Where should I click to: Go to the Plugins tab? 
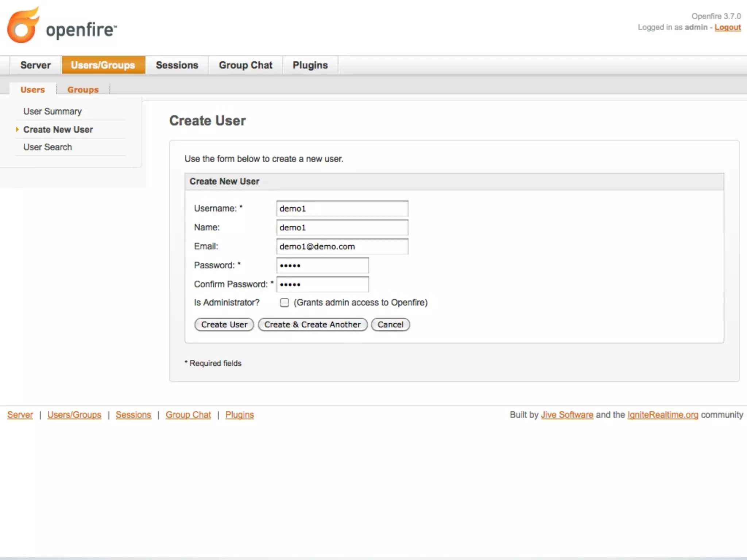[310, 65]
